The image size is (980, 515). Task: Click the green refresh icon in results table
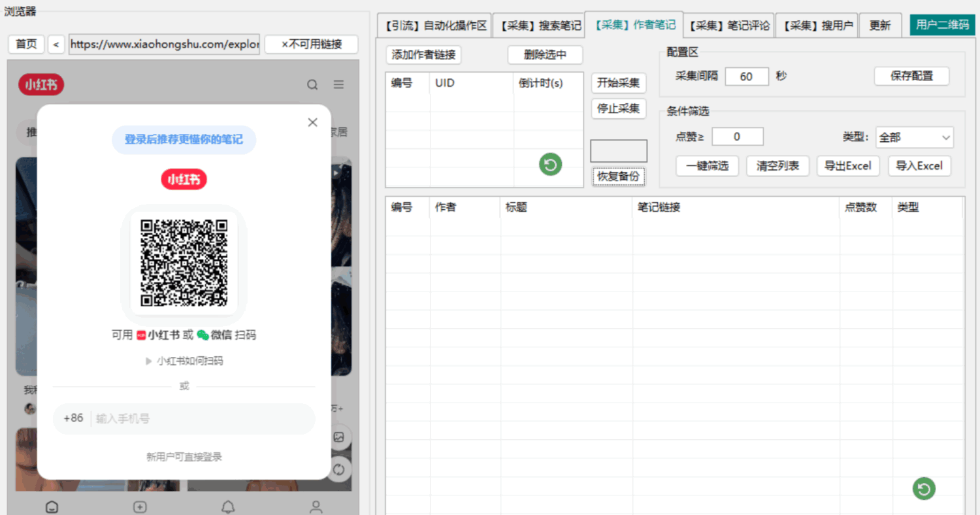point(924,488)
